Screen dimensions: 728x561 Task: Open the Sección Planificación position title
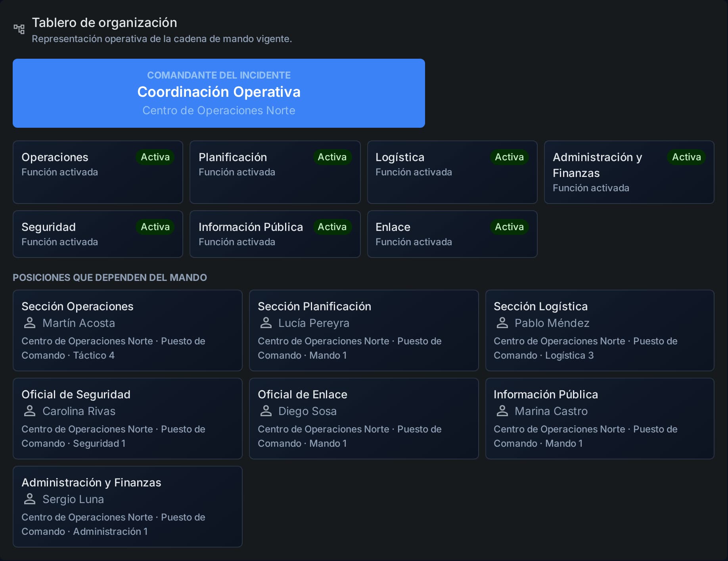(314, 306)
